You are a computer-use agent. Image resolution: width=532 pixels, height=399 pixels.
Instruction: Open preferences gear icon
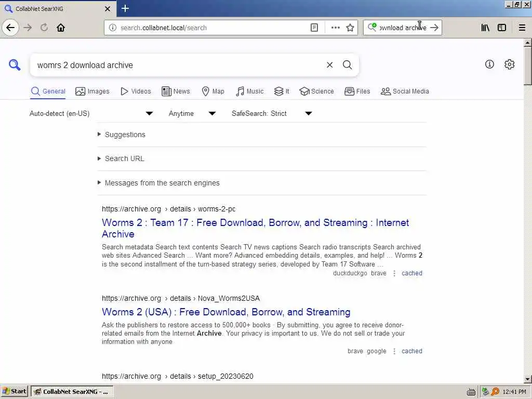[509, 64]
